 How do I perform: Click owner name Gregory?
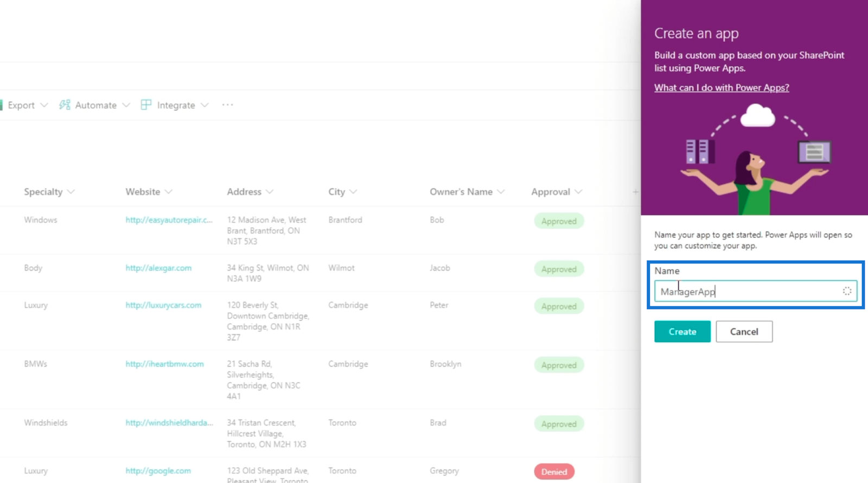(x=444, y=471)
